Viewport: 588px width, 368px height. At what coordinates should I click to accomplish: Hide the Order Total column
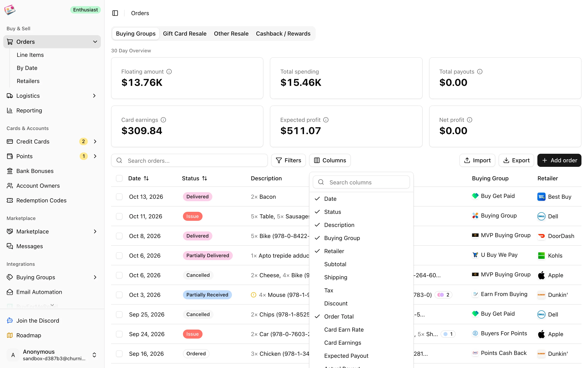(x=361, y=317)
